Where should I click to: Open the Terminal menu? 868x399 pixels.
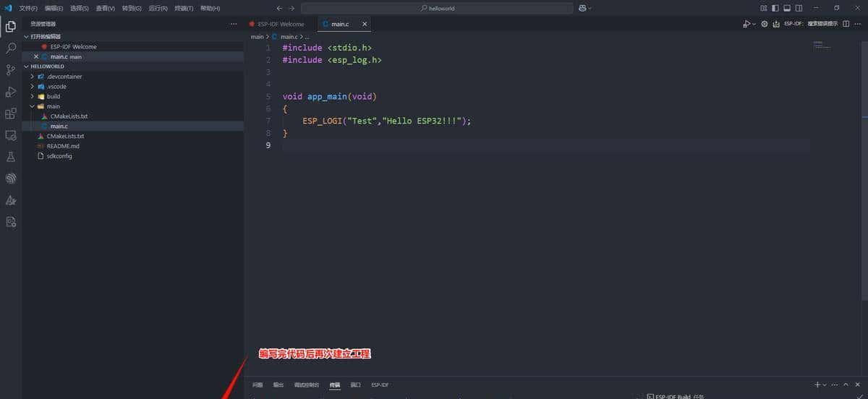[184, 8]
